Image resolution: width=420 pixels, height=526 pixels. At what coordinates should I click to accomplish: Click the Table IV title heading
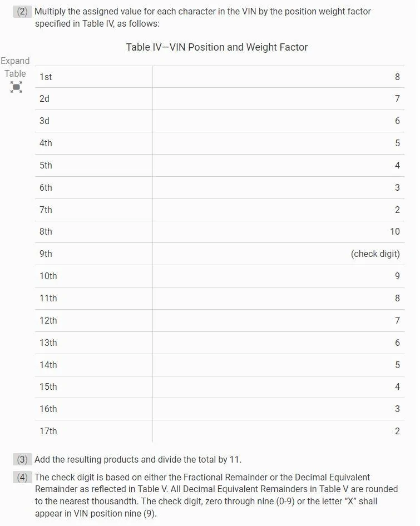point(217,47)
